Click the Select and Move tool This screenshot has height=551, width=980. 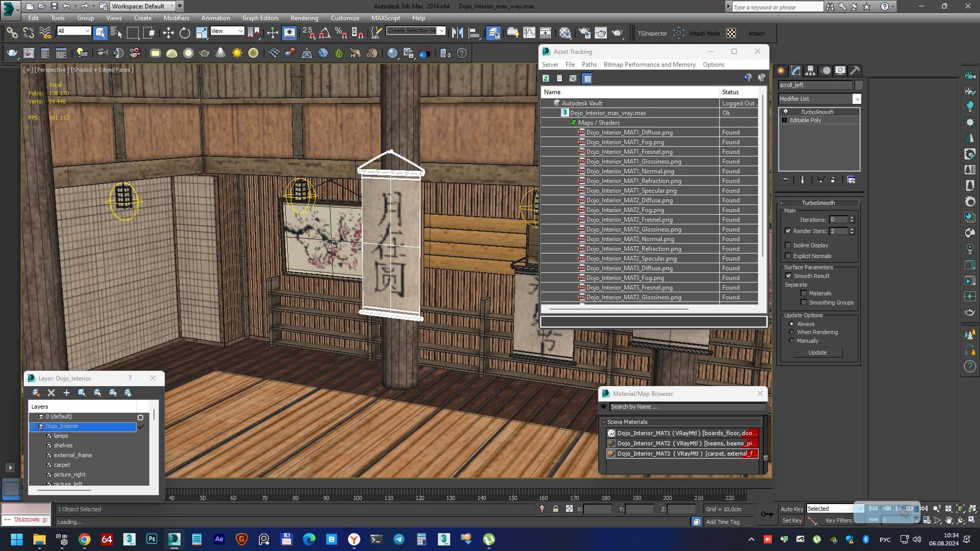click(x=168, y=34)
